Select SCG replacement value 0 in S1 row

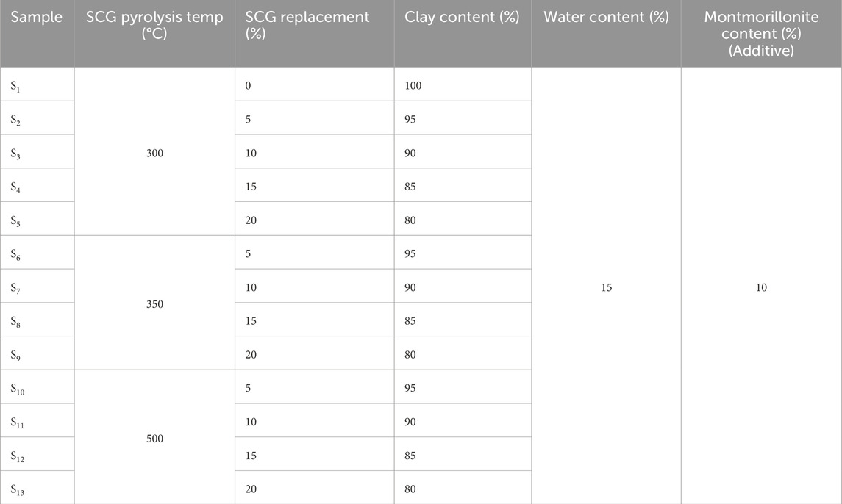click(249, 86)
